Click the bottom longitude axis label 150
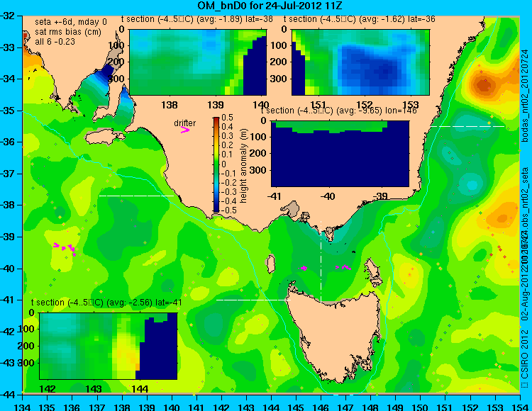 (x=420, y=407)
